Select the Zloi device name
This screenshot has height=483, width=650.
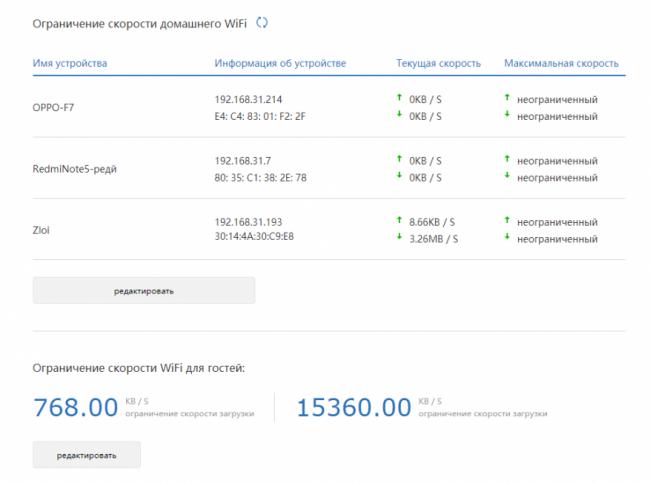[x=42, y=229]
